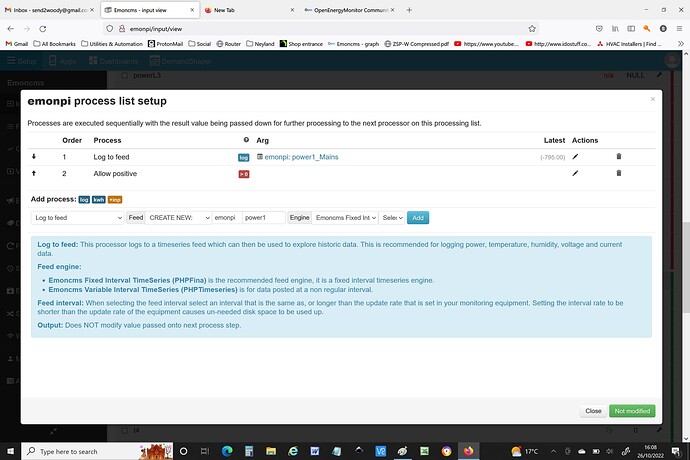Open the Firefox application menu
Viewport: 690px width, 460px height.
point(679,29)
